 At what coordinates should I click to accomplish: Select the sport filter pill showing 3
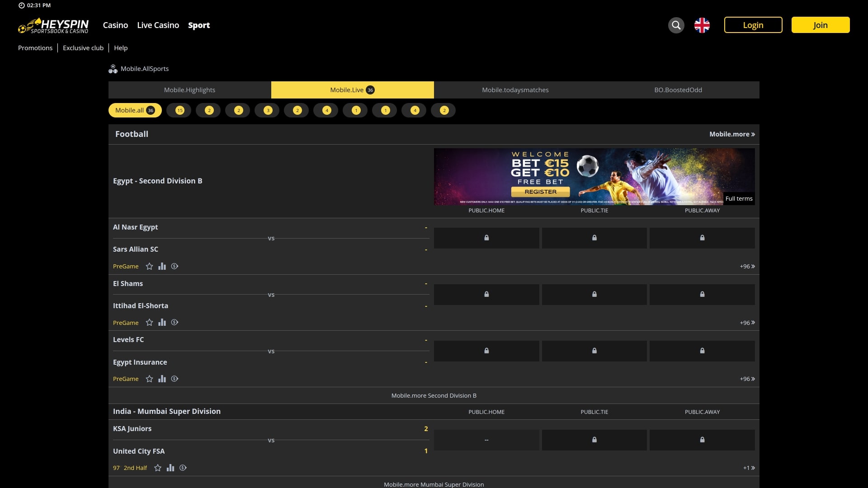(268, 110)
